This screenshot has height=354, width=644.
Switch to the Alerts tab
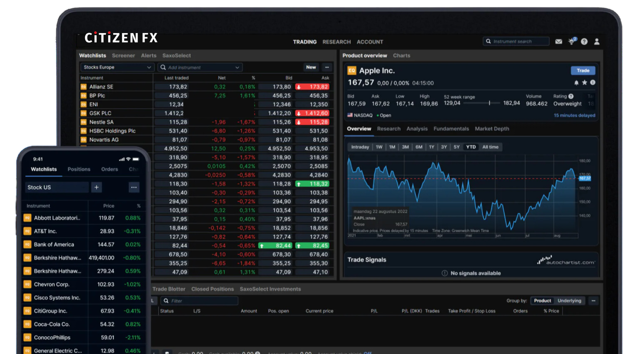pyautogui.click(x=149, y=56)
